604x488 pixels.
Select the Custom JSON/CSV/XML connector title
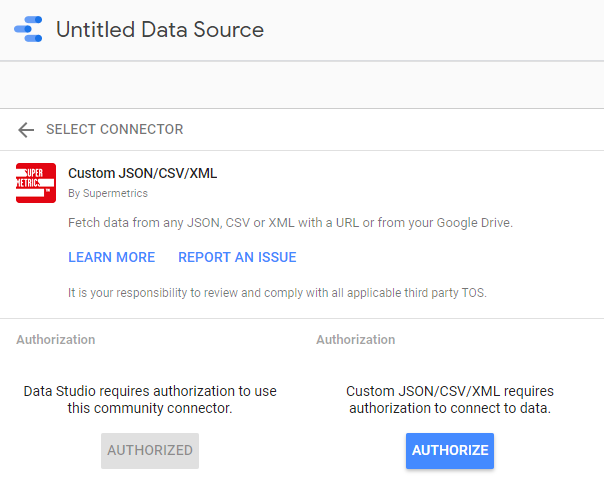click(142, 173)
